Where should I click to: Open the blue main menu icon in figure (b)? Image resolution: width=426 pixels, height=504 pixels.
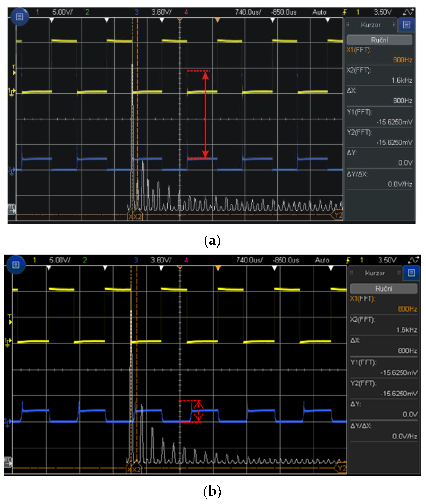click(16, 265)
